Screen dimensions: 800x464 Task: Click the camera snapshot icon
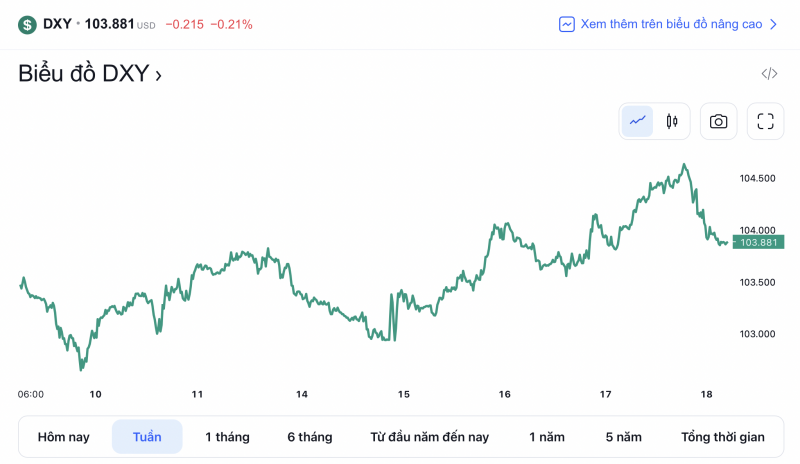(x=718, y=122)
